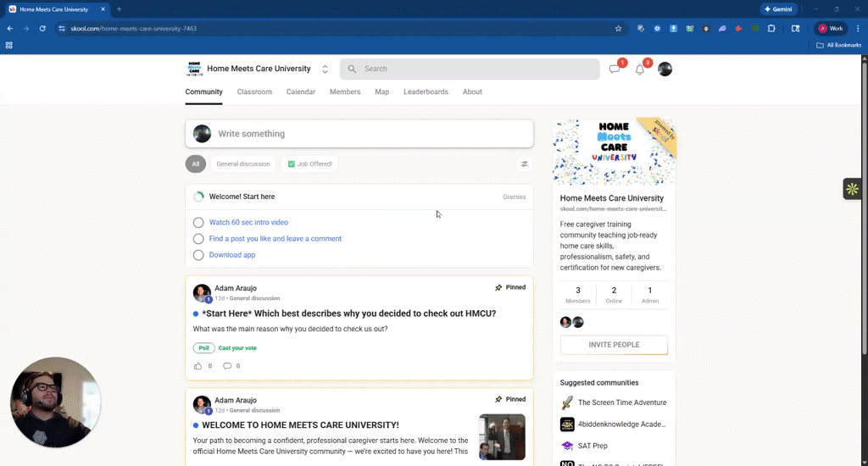
Task: Filter by Job Offered category
Action: (x=310, y=164)
